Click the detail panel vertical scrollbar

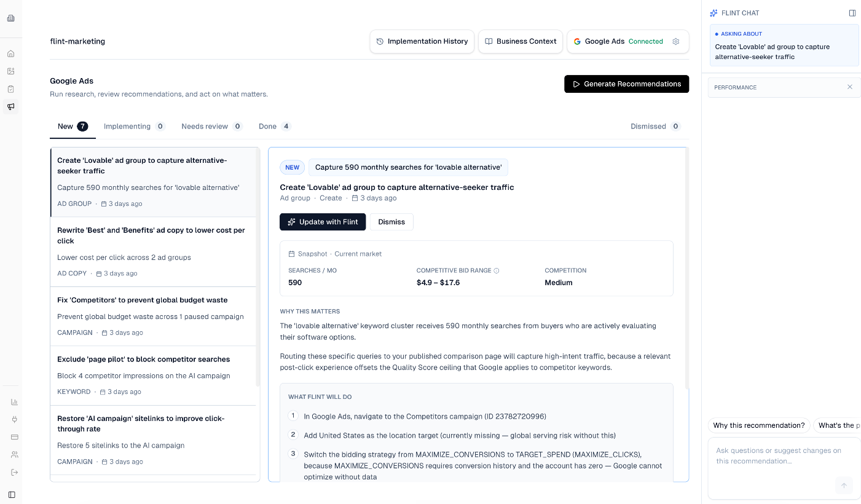point(686,269)
